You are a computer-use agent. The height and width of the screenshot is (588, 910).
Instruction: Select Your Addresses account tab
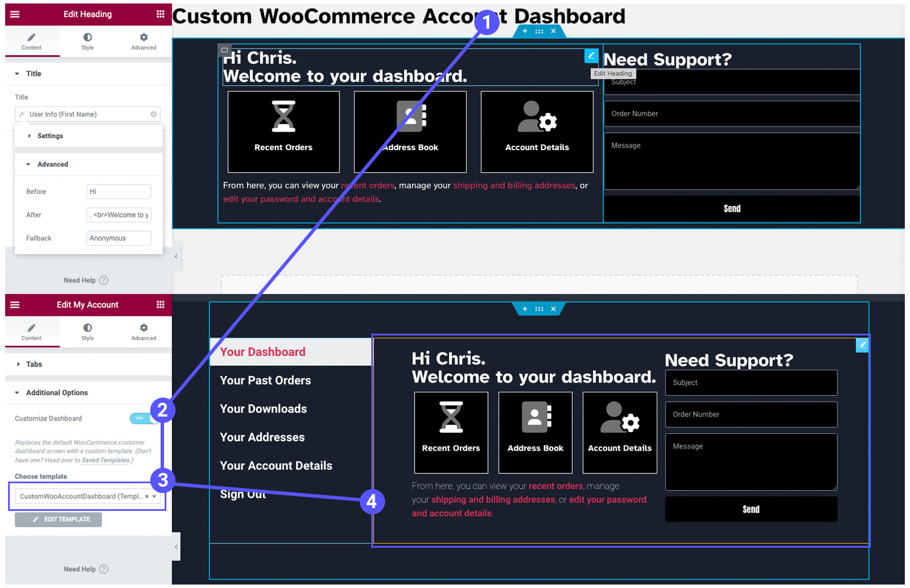[262, 438]
